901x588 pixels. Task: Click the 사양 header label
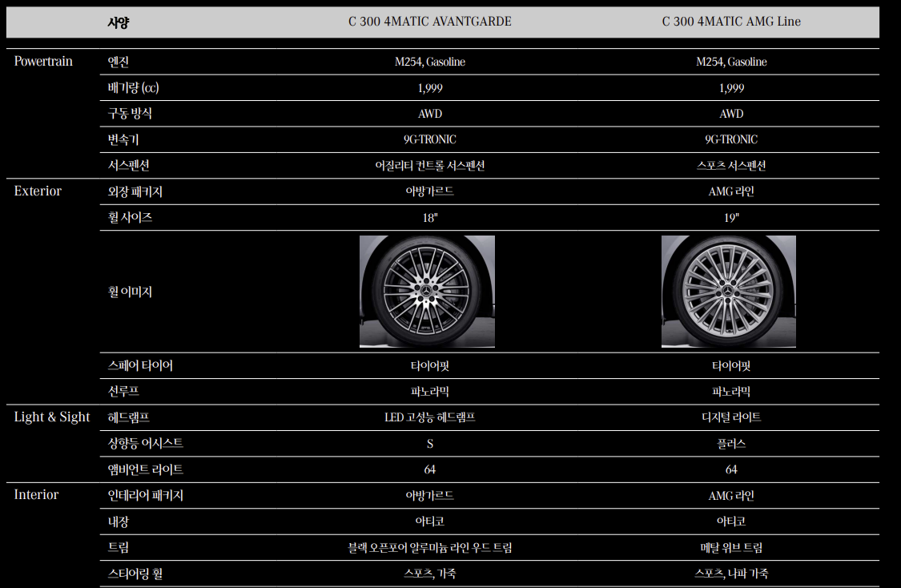coord(119,22)
